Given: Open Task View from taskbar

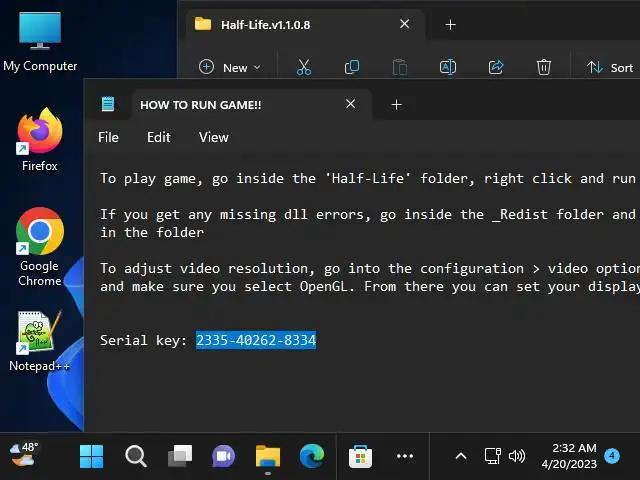Looking at the screenshot, I should (x=180, y=456).
